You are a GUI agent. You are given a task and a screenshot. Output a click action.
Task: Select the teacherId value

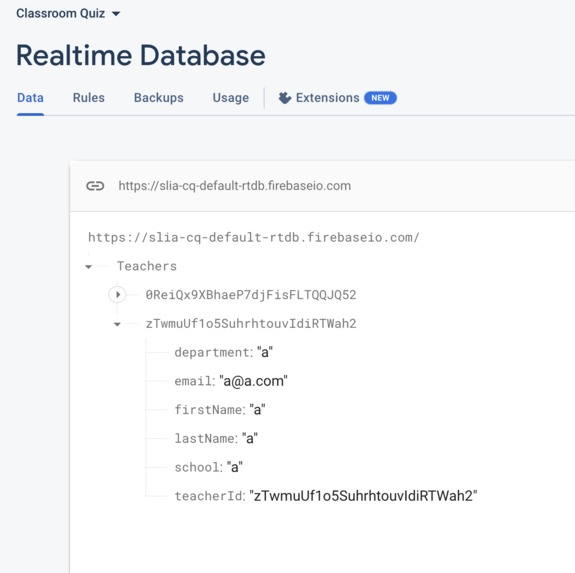(363, 496)
